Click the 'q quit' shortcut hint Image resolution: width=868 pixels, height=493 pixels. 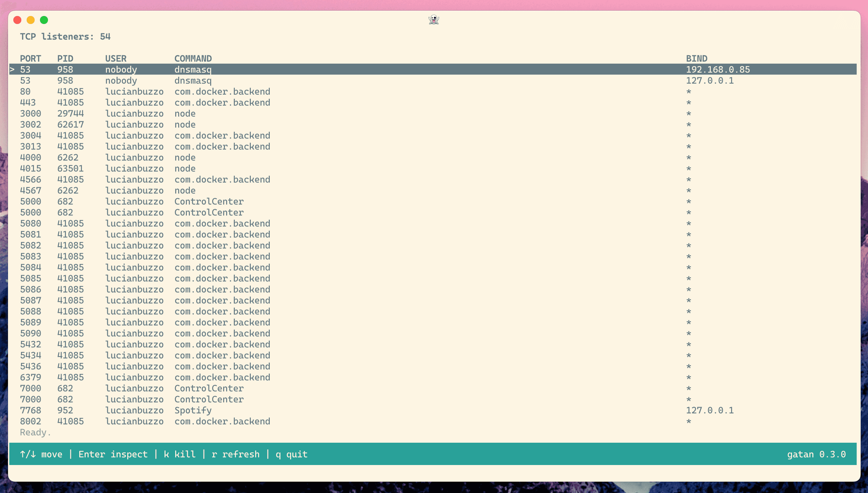(x=291, y=454)
